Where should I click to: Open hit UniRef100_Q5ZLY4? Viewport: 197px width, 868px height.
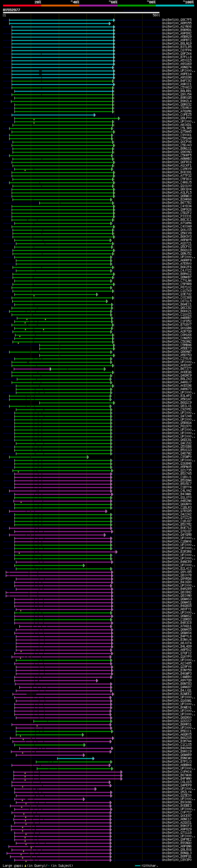(x=177, y=792)
